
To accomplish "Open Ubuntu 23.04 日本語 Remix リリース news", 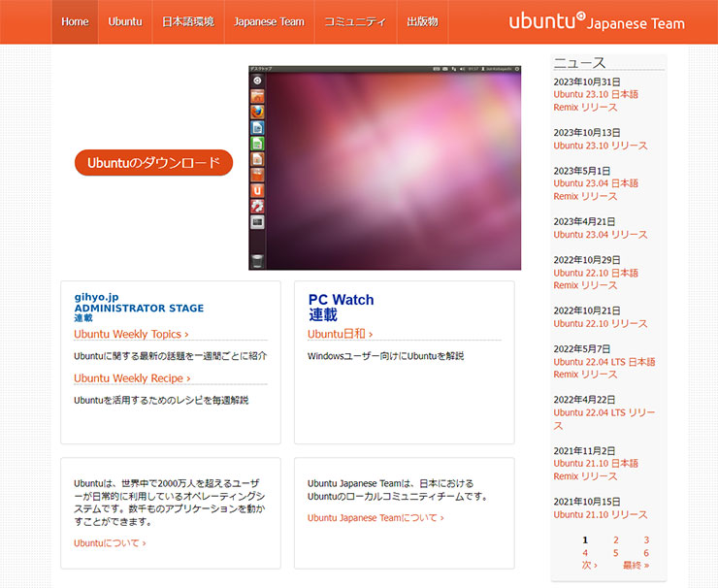I will pos(596,189).
